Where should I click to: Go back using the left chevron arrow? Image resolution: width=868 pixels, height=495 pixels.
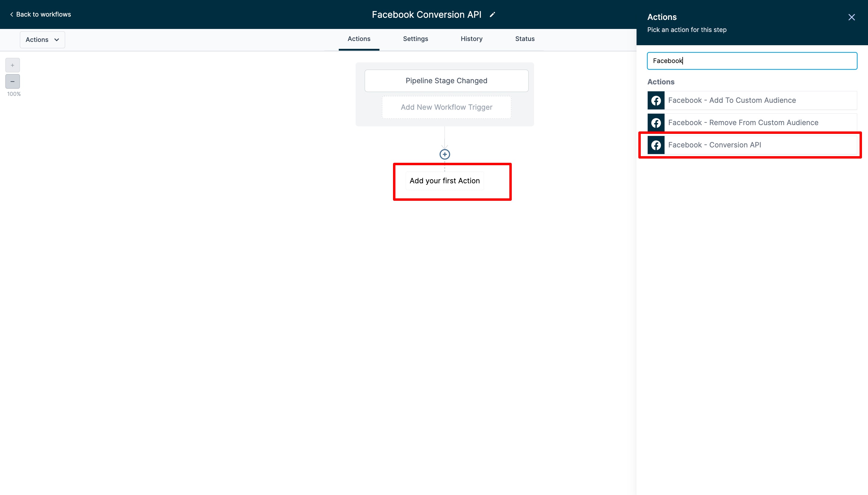(11, 14)
